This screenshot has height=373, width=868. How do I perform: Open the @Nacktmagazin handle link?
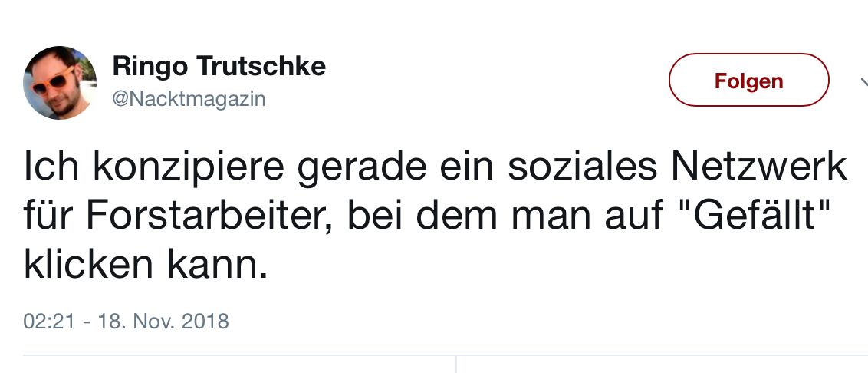click(x=189, y=99)
